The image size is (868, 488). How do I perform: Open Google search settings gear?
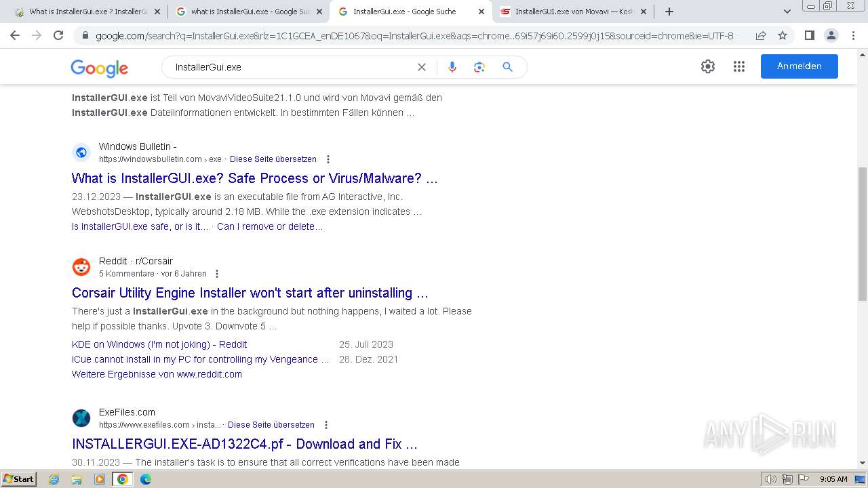coord(708,66)
